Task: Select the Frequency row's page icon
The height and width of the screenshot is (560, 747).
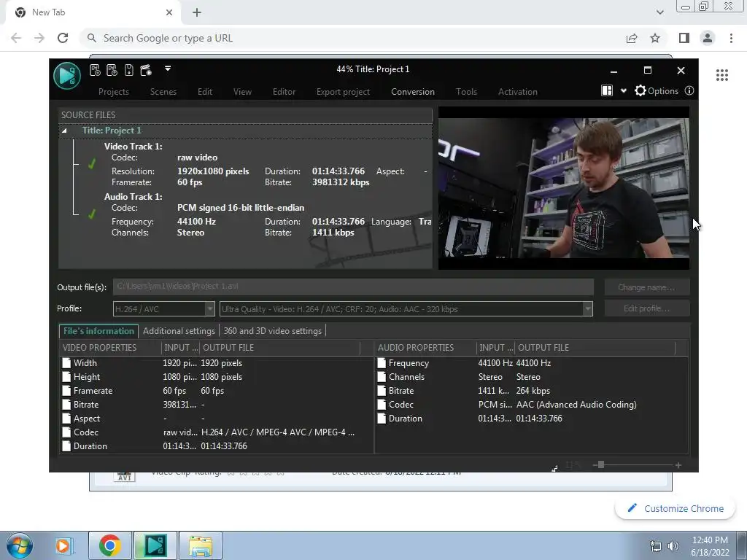Action: point(381,363)
